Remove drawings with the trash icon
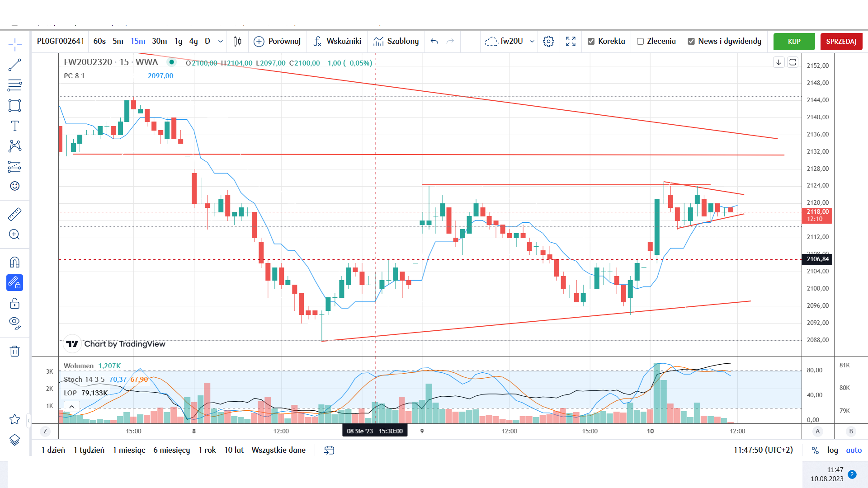The image size is (868, 488). (x=14, y=351)
